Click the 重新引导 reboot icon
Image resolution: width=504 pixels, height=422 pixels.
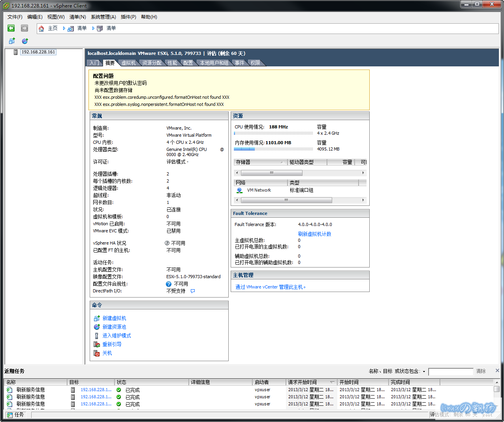(x=97, y=345)
